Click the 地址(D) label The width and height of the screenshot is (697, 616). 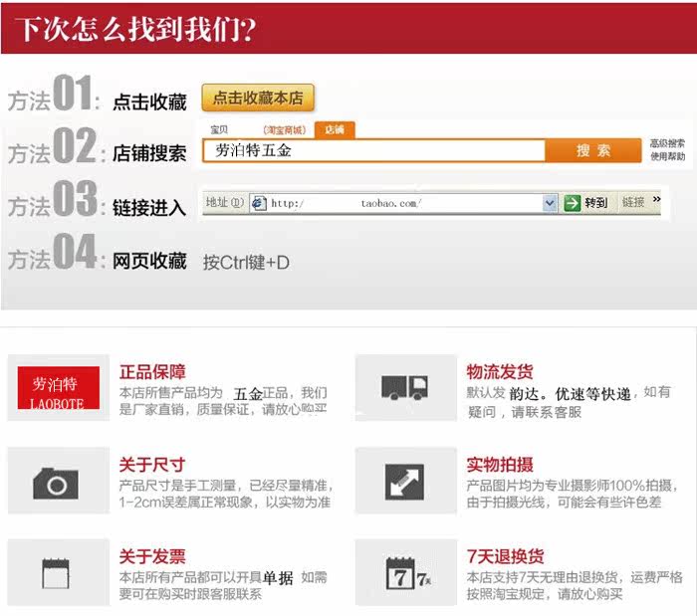point(224,203)
